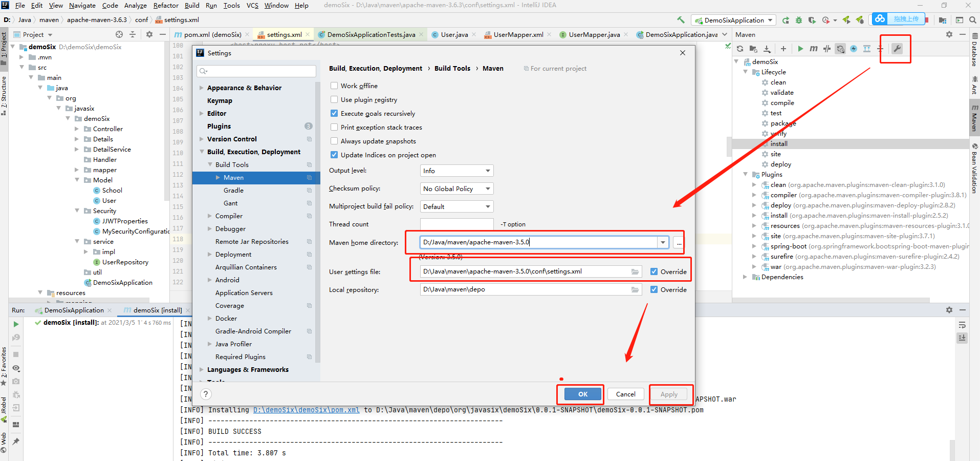980x461 pixels.
Task: Toggle Offline Mode icon in Maven toolbar
Action: tap(827, 49)
